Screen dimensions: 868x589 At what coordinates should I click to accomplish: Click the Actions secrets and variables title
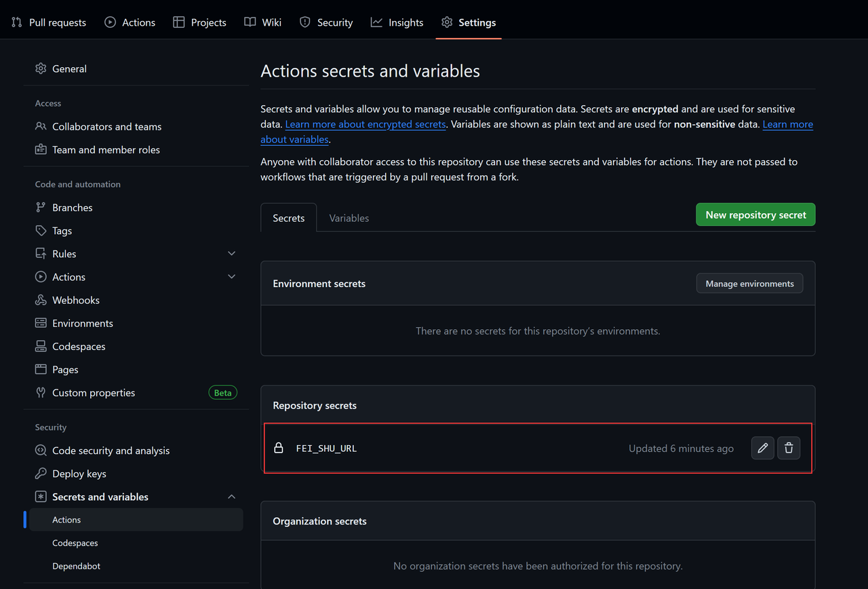coord(370,71)
